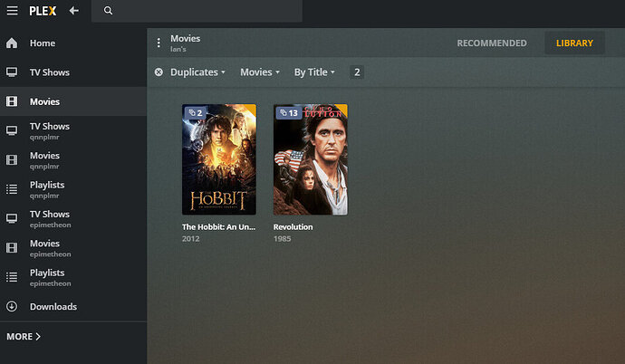
Task: Open Downloads in the sidebar
Action: (73, 306)
